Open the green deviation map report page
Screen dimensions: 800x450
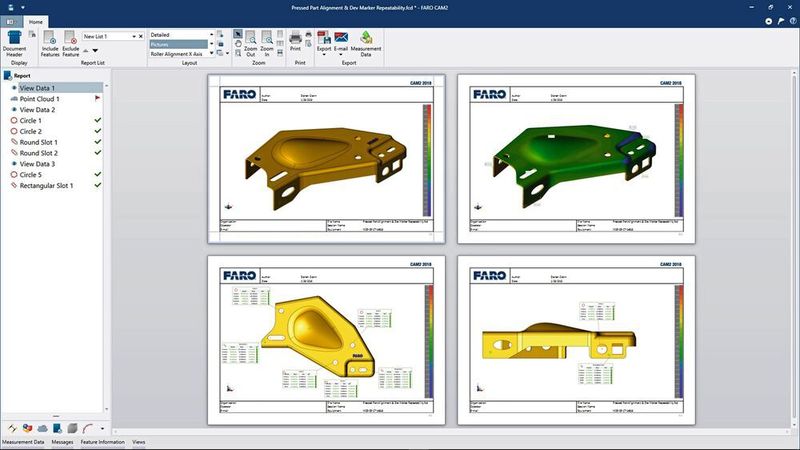pyautogui.click(x=577, y=159)
